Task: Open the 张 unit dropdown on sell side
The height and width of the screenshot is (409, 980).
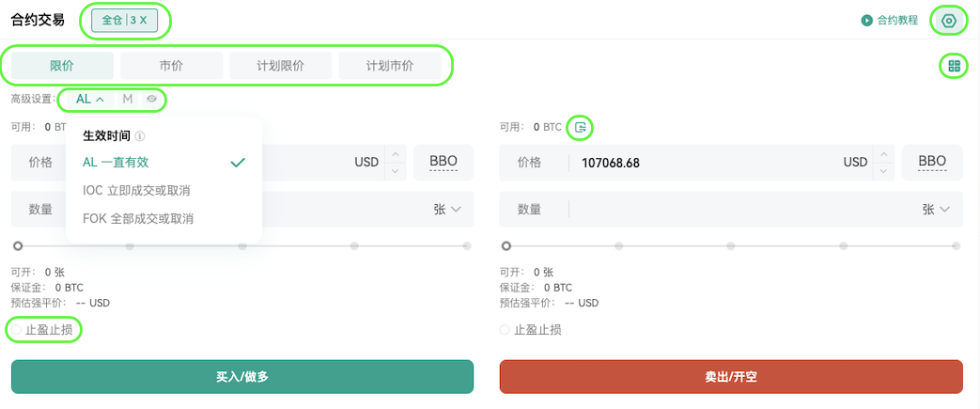Action: pos(936,210)
